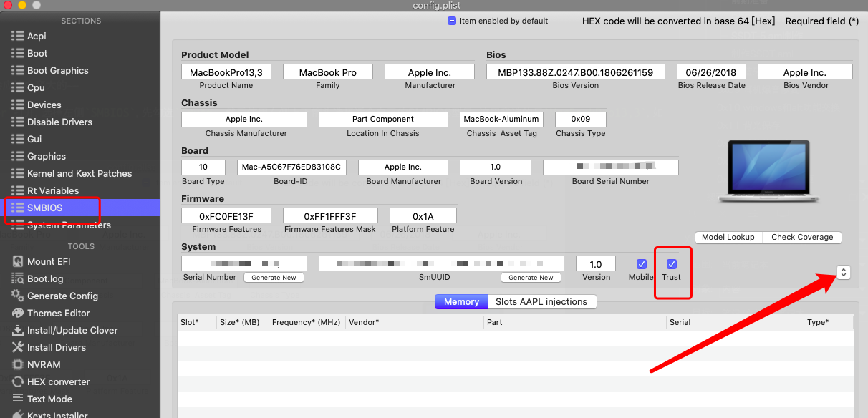Click the Vendor* column header

(415, 322)
